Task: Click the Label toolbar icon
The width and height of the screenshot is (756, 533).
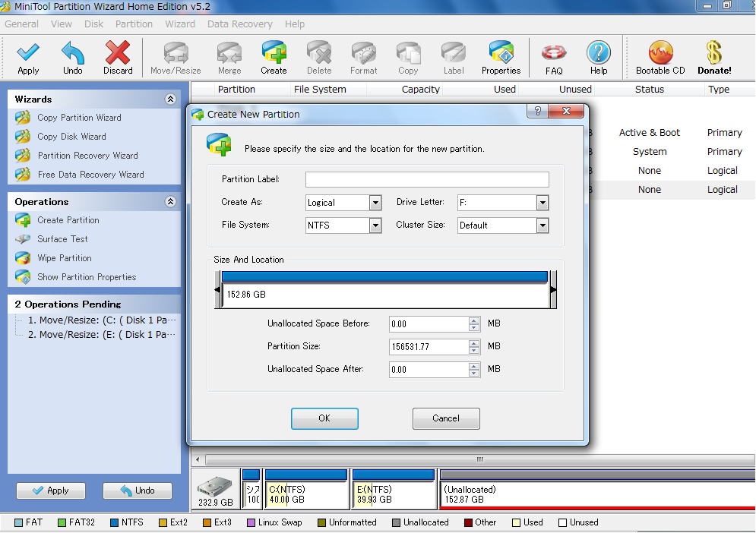Action: point(453,58)
